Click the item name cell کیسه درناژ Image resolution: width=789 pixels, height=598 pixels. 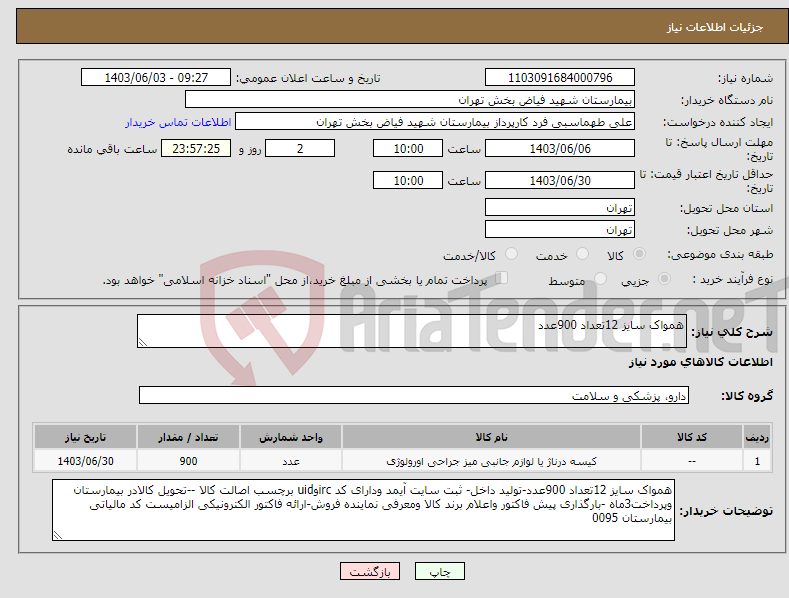coord(491,461)
